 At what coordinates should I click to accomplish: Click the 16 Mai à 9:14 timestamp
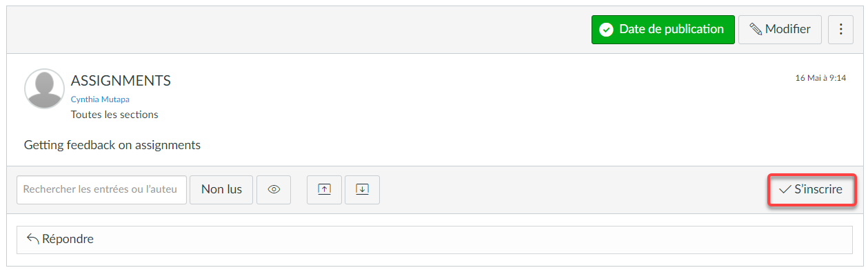coord(820,78)
